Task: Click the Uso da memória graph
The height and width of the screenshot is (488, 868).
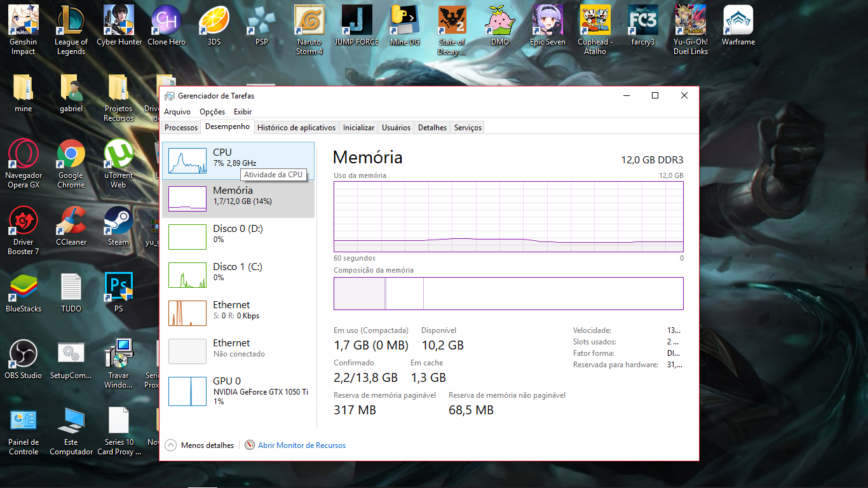Action: (x=508, y=217)
